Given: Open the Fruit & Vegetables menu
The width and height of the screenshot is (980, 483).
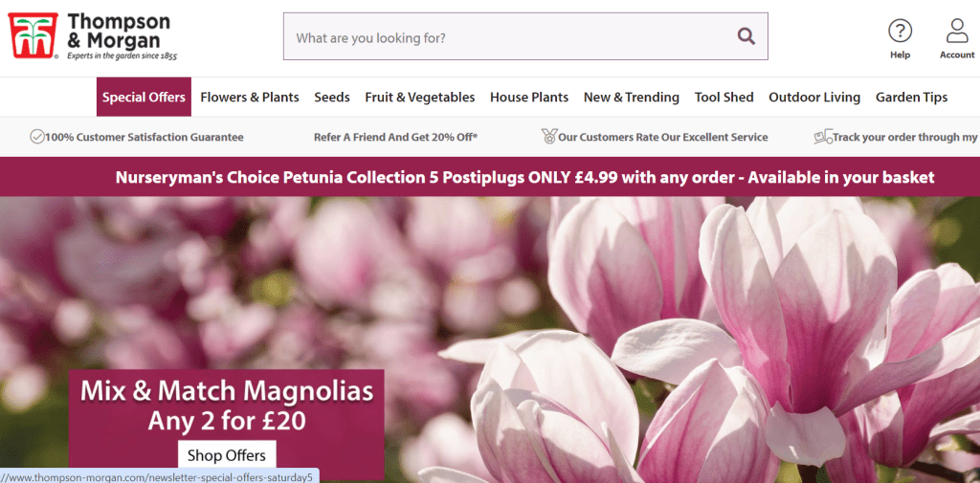Looking at the screenshot, I should (x=420, y=97).
